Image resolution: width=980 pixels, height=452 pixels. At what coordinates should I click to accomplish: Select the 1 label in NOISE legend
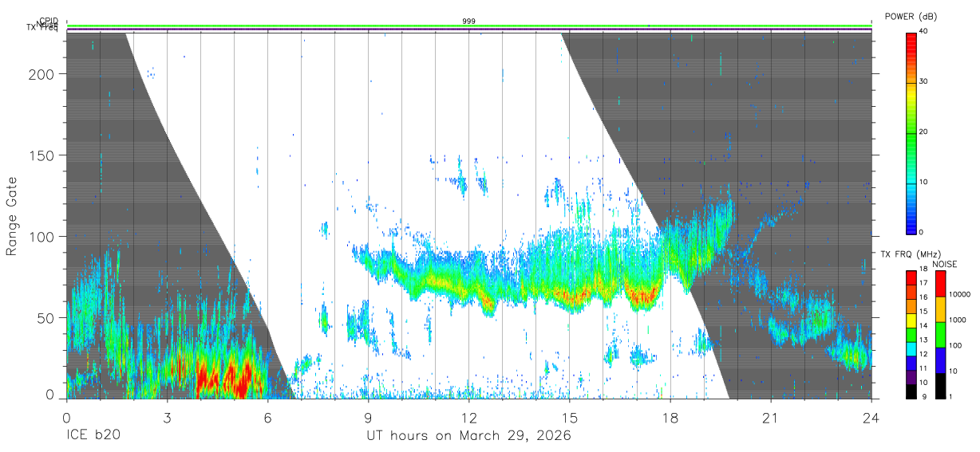tap(951, 396)
